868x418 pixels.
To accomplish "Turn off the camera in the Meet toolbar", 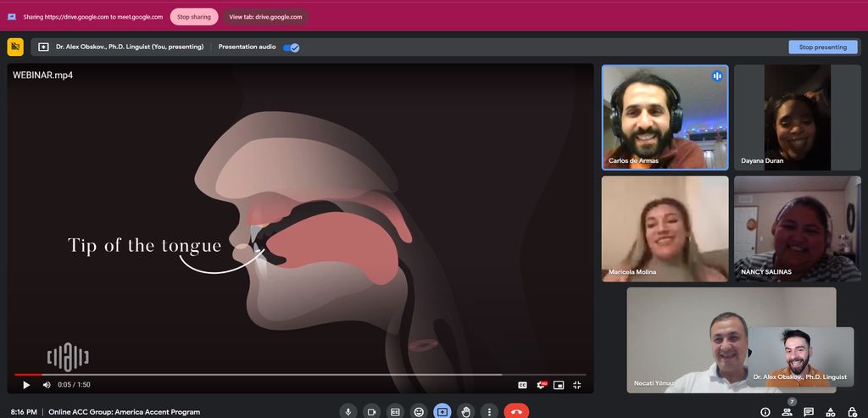I will pyautogui.click(x=370, y=411).
